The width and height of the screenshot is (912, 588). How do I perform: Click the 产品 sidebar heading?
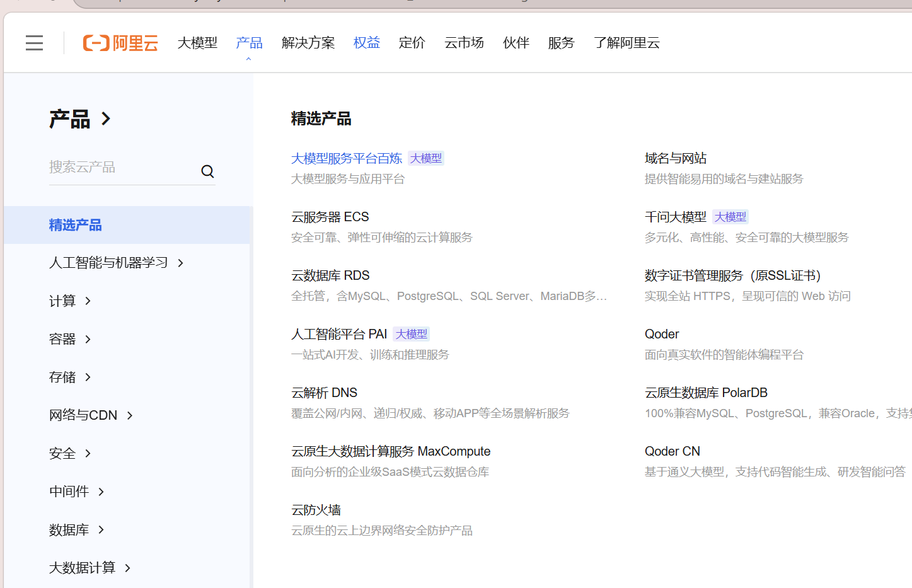(x=70, y=118)
